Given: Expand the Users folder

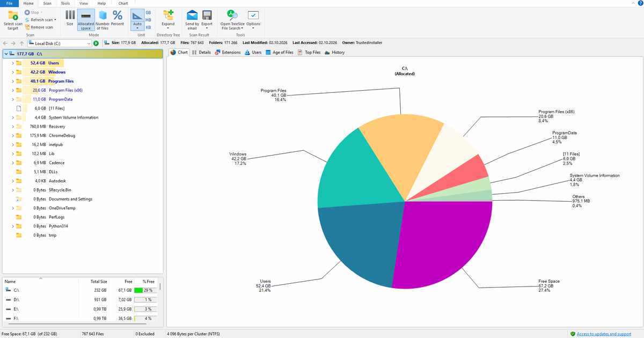Looking at the screenshot, I should [x=13, y=63].
